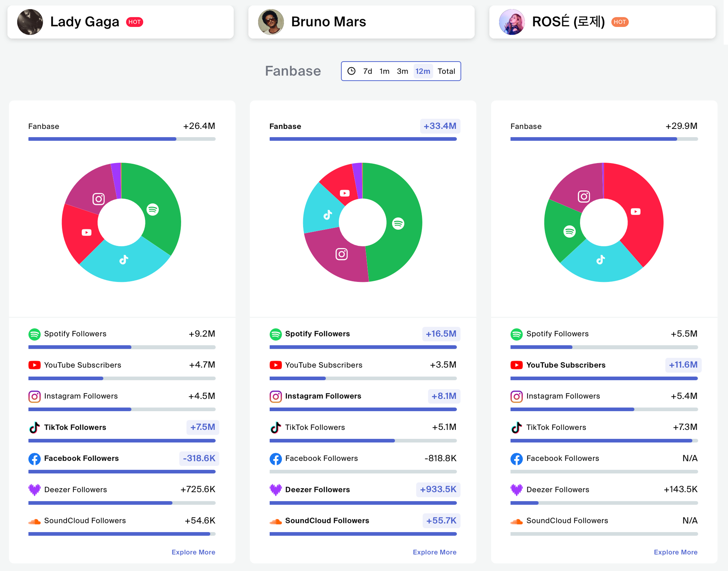Select the 7d time range
Viewport: 728px width, 571px height.
(x=368, y=71)
